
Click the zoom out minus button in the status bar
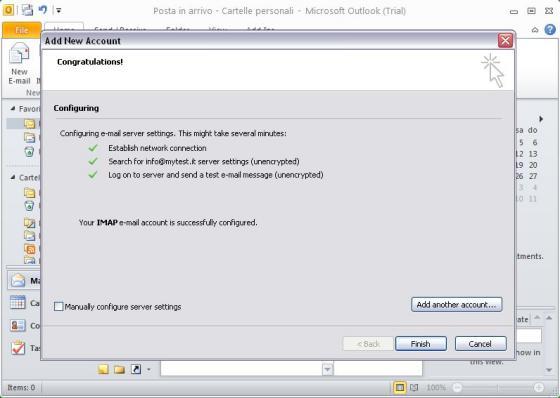point(457,387)
